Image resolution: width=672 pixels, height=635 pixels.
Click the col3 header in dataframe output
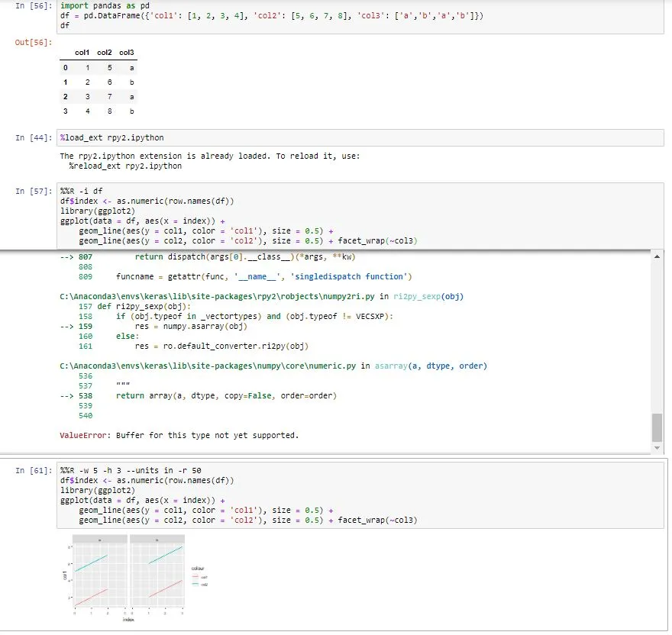pyautogui.click(x=127, y=53)
